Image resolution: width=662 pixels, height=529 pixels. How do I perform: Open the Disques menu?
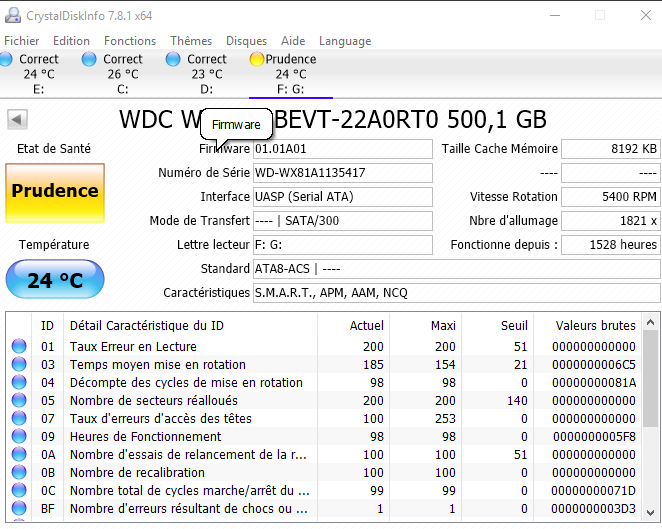pos(247,41)
